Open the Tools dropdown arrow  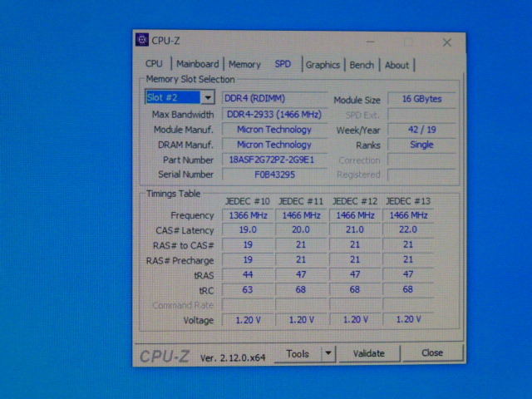[328, 353]
